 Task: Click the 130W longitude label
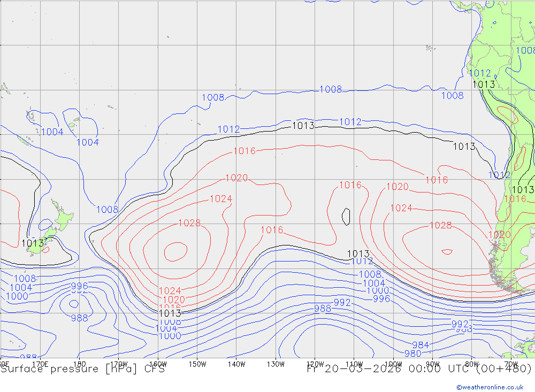coord(276,364)
